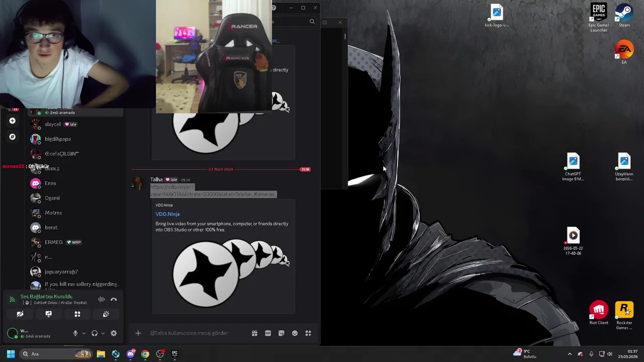The height and width of the screenshot is (362, 644).
Task: Select the 2026-03-22 17-40-06 video file
Action: pos(573,242)
